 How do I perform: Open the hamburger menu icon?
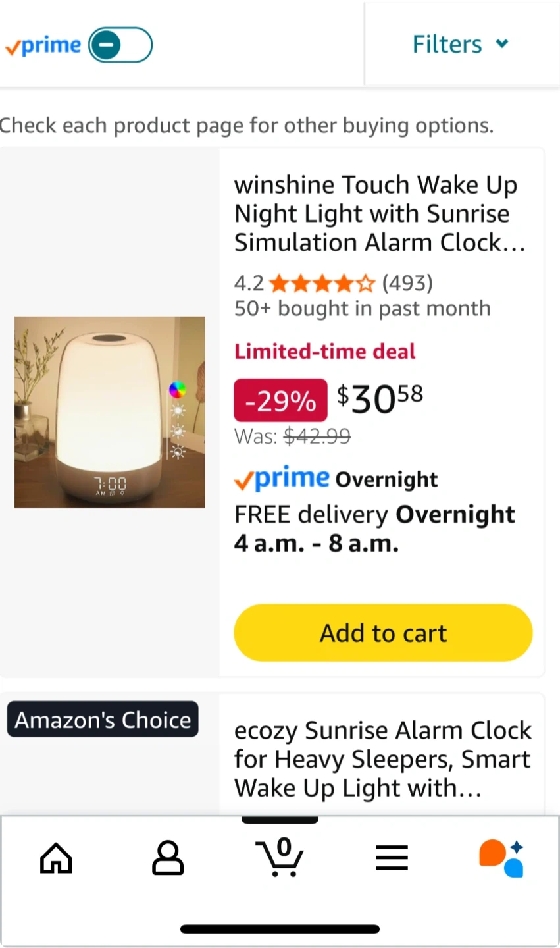tap(392, 858)
